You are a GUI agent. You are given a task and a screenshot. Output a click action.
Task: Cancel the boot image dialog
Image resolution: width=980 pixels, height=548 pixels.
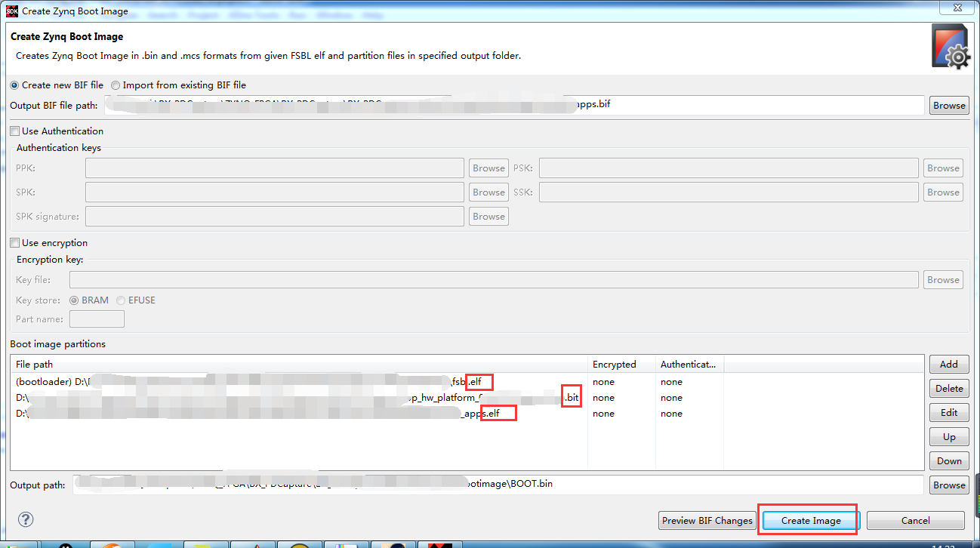pos(915,520)
